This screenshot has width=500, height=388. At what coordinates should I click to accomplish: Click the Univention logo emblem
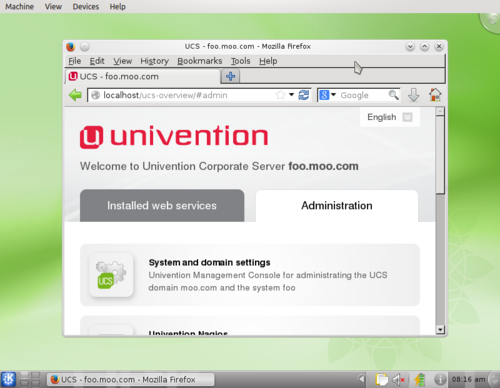coord(91,137)
